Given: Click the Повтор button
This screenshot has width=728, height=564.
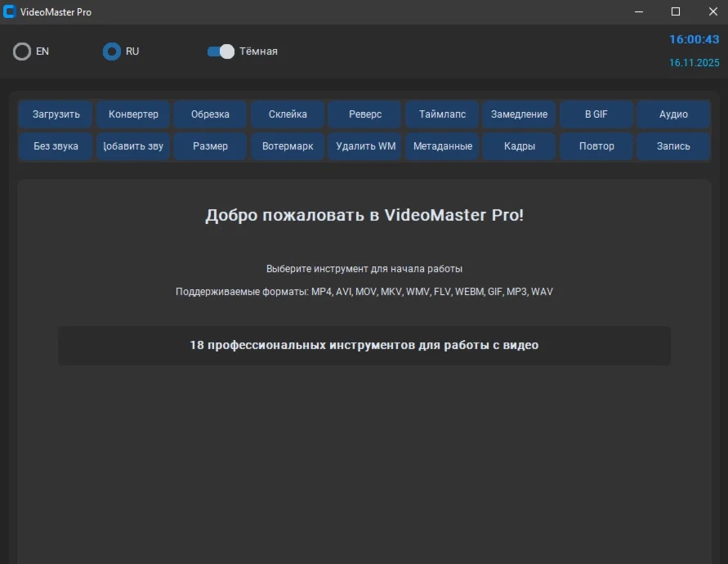Looking at the screenshot, I should pyautogui.click(x=596, y=146).
